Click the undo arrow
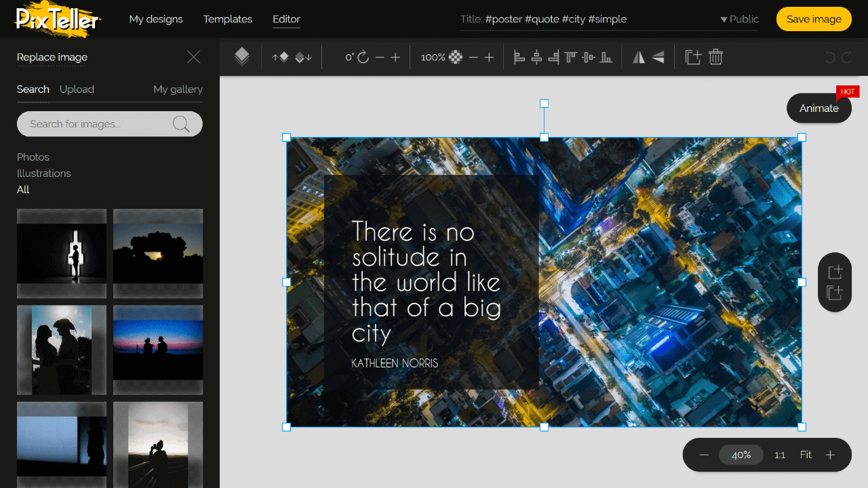Image resolution: width=868 pixels, height=488 pixels. pos(830,58)
